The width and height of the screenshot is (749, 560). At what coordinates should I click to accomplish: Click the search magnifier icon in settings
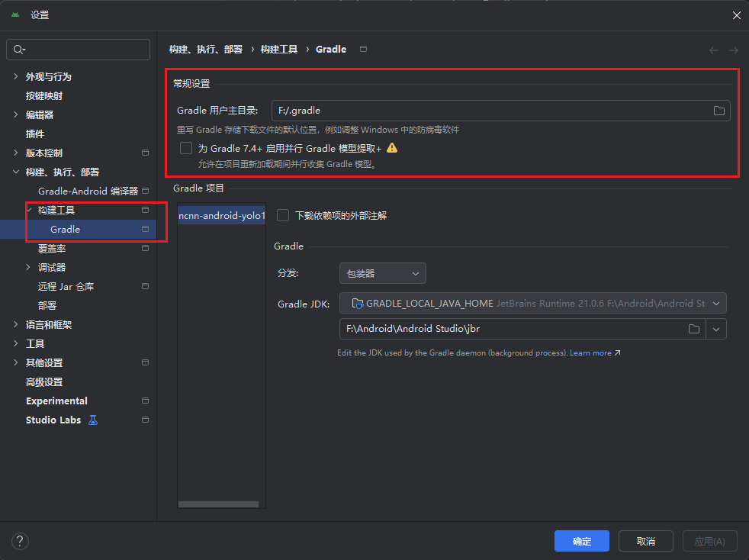click(x=18, y=50)
